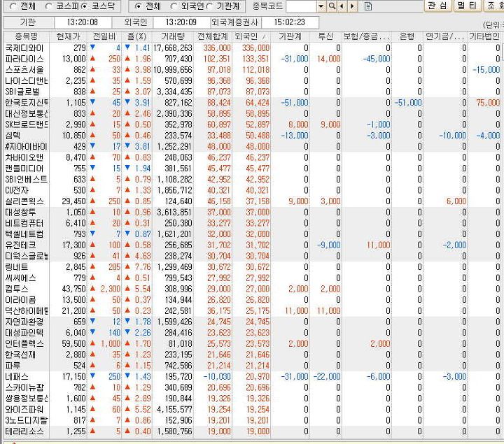Screen dimensions: 504x444
Task: Sort by the 보험/종금 column header
Action: point(366,36)
